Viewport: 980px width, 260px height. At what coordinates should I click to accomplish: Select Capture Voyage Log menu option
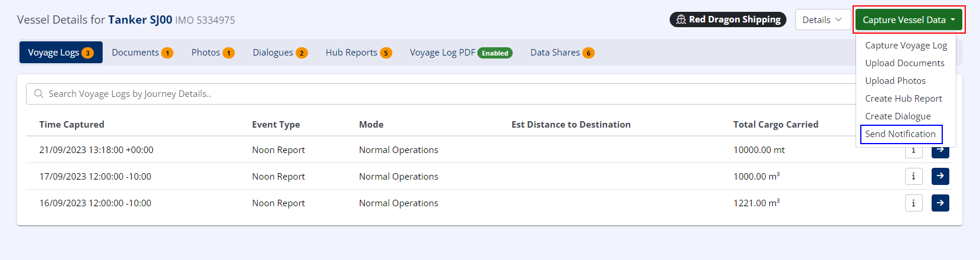(906, 45)
